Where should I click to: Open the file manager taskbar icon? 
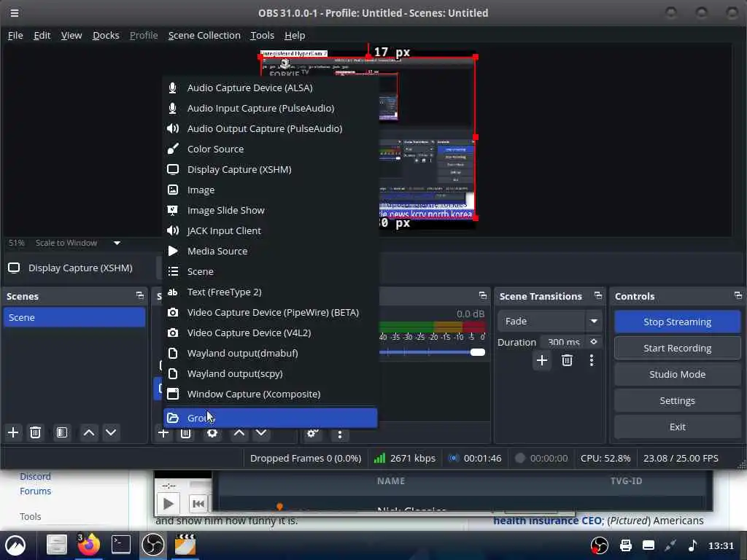[x=56, y=545]
